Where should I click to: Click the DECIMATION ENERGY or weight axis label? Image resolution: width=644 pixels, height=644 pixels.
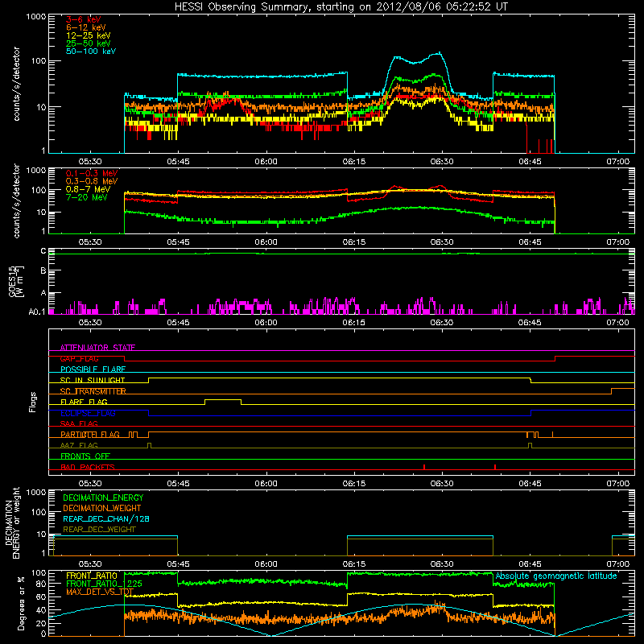pos(12,523)
